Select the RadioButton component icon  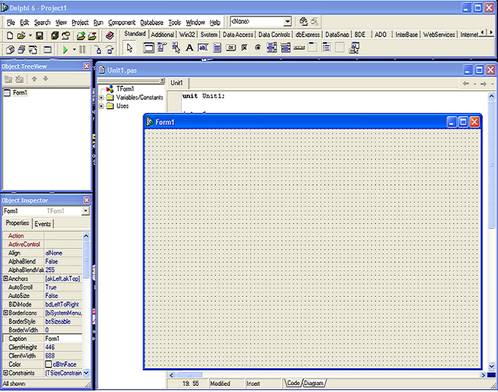[x=258, y=48]
